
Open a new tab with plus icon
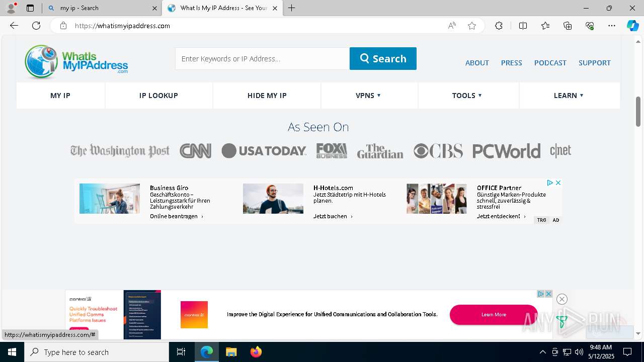click(x=292, y=8)
